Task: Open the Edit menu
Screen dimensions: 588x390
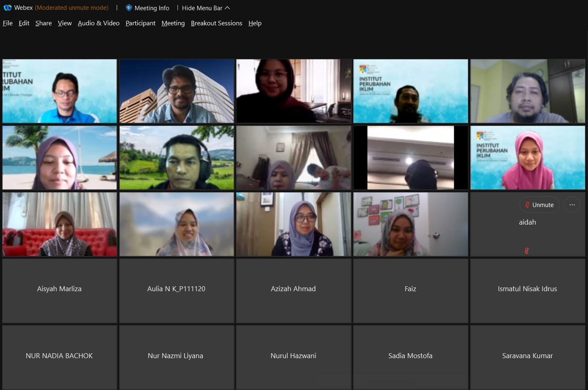Action: point(24,23)
